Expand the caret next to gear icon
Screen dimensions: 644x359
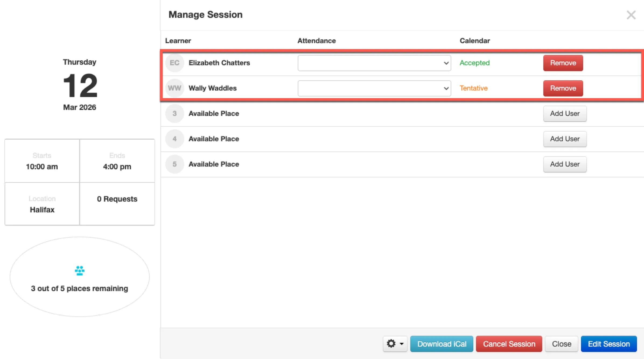(x=402, y=344)
